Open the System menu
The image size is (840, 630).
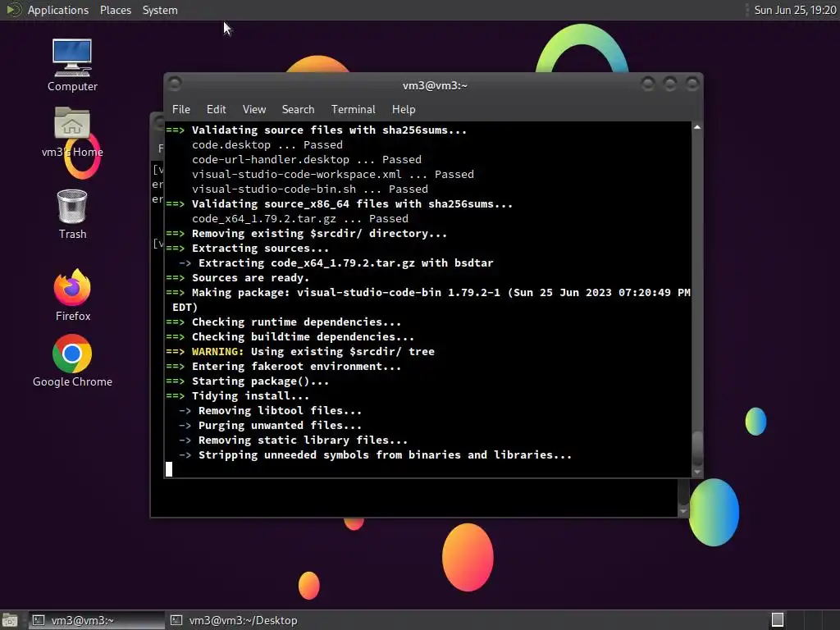pyautogui.click(x=160, y=10)
